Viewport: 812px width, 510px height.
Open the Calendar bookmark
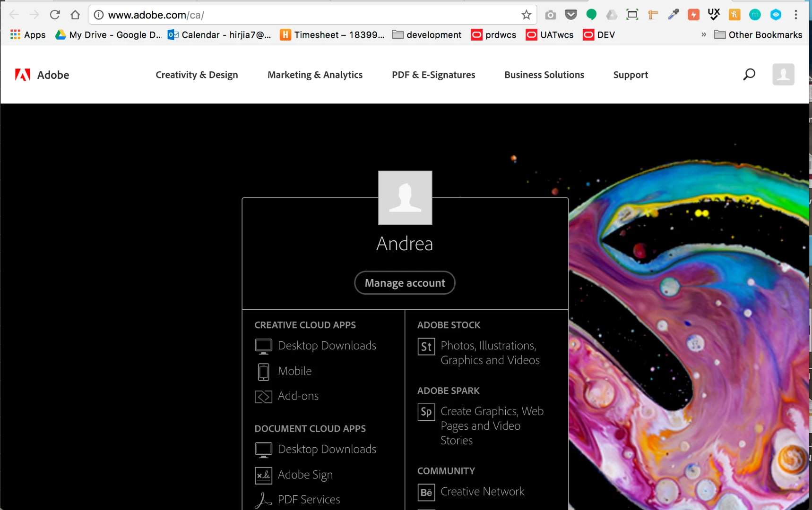pos(220,34)
